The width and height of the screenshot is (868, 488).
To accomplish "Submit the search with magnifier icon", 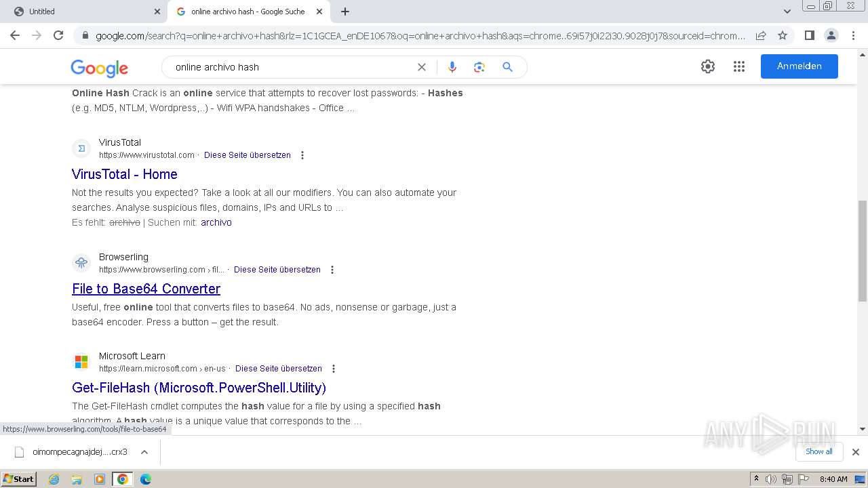I will pyautogui.click(x=507, y=67).
